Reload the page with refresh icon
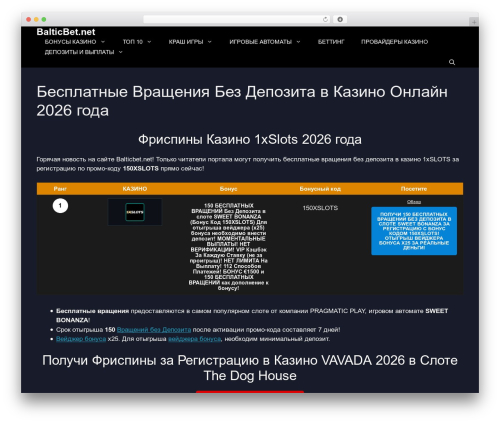500x423 pixels. pyautogui.click(x=325, y=19)
